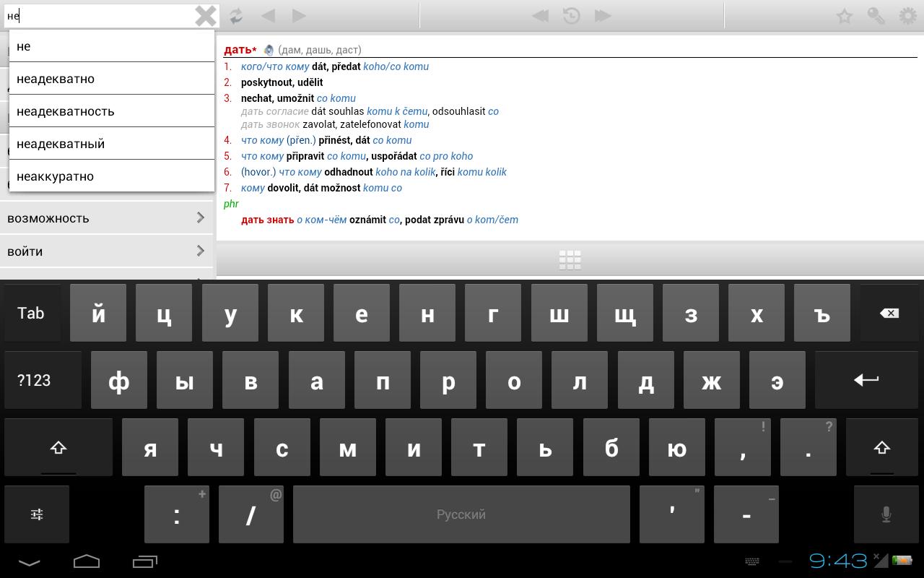The height and width of the screenshot is (578, 924).
Task: Open the войти list entry
Action: [x=106, y=251]
